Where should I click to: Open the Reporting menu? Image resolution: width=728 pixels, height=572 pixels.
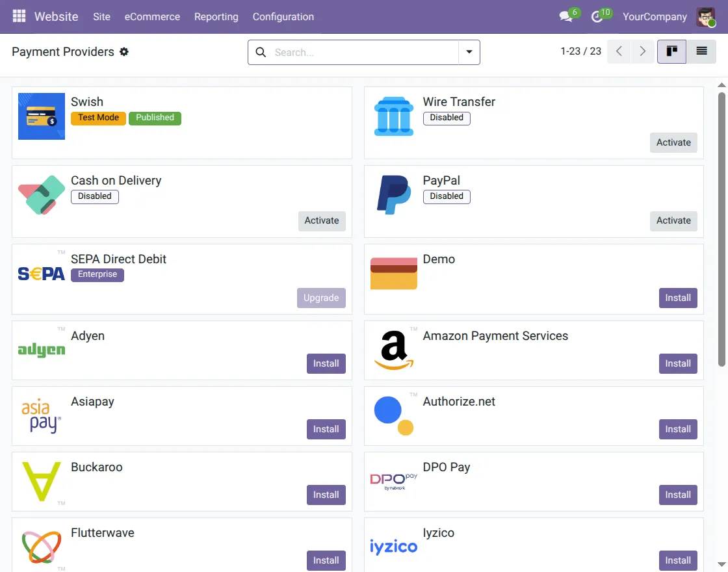(x=216, y=17)
